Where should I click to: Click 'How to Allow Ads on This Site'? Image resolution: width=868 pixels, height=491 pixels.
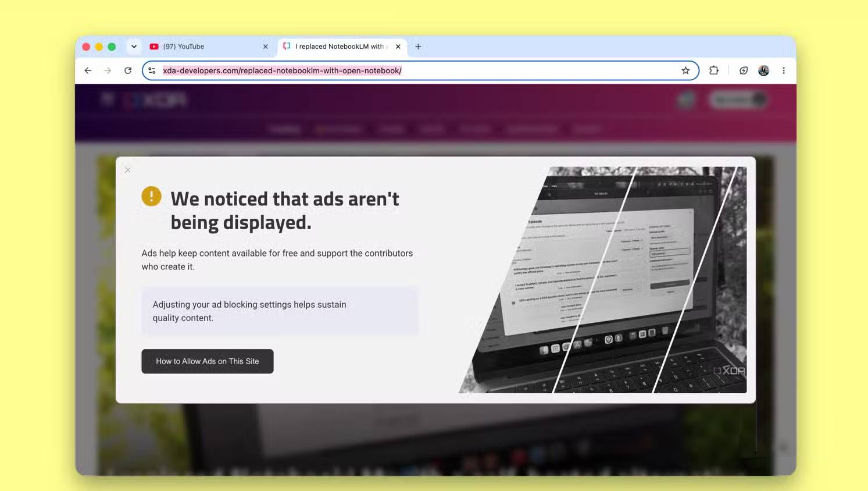pos(208,361)
